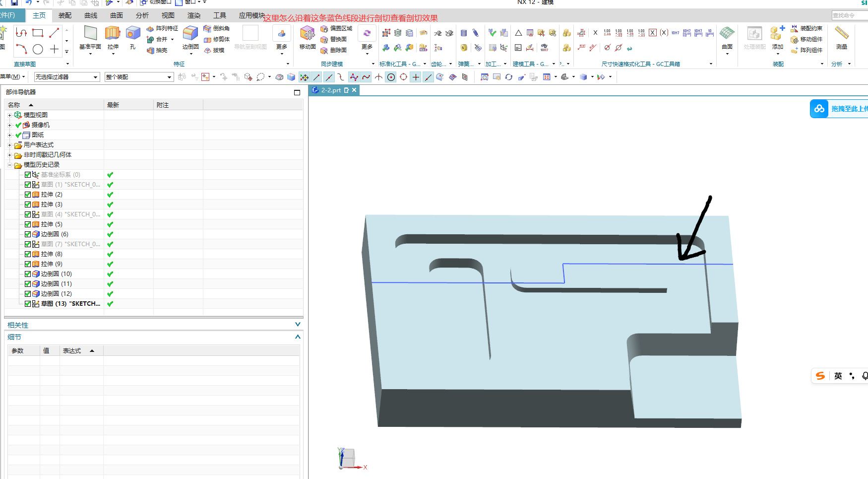Suppress 边倒圆 (6) via checkbox
Image resolution: width=868 pixels, height=479 pixels.
point(28,234)
